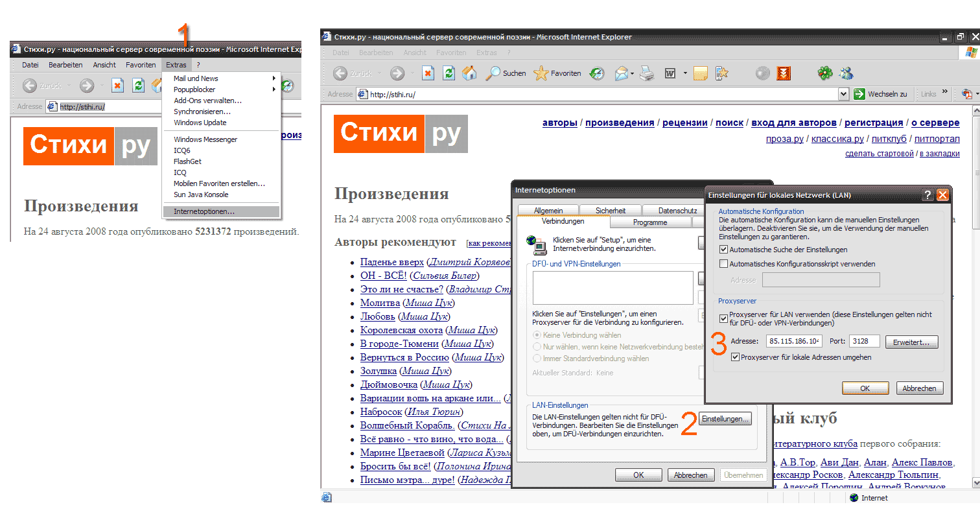
Task: Switch to Sicherheit tab in Internetoptionen
Action: tap(611, 210)
